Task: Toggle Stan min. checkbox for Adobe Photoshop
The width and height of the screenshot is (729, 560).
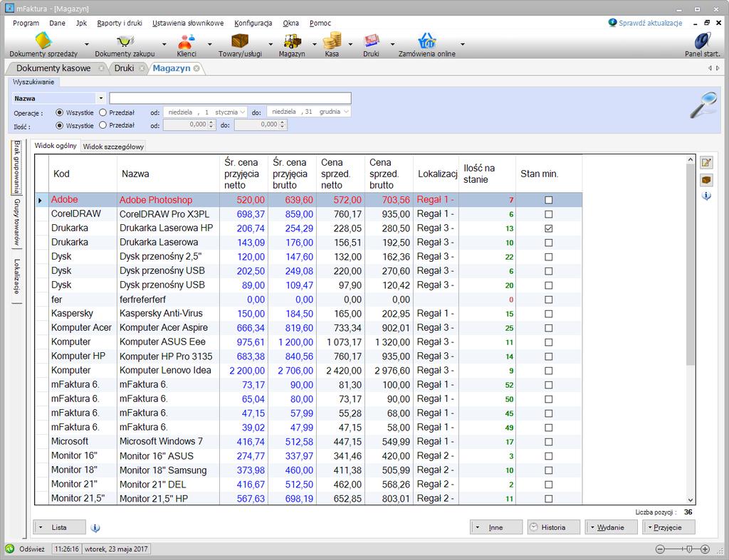Action: [549, 200]
